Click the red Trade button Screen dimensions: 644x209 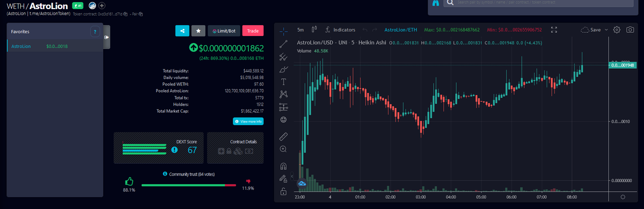coord(253,31)
